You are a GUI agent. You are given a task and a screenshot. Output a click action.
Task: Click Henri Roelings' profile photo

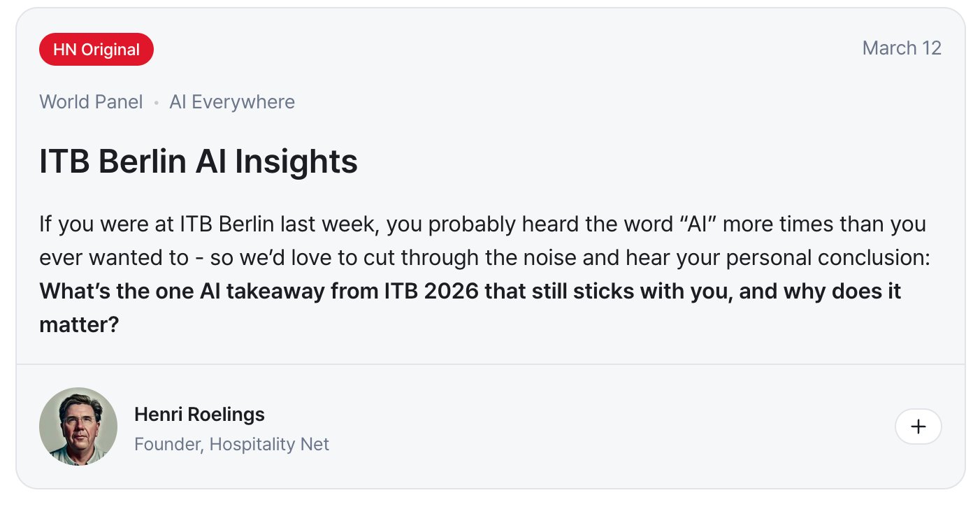(78, 426)
